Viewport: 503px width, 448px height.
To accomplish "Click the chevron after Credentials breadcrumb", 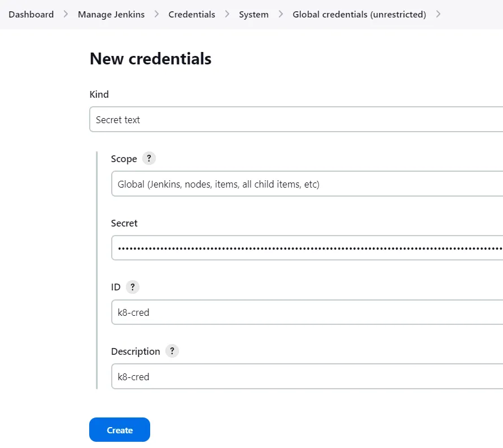I will pos(227,14).
